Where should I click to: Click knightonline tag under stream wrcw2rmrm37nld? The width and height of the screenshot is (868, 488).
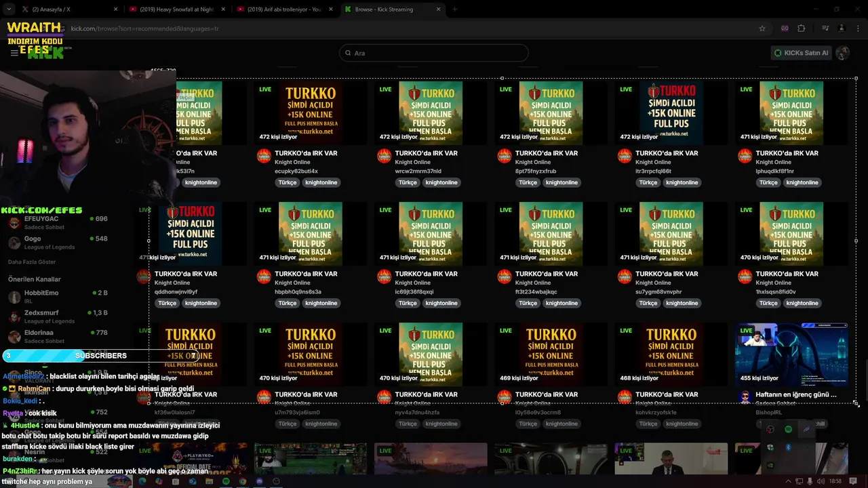coord(441,182)
